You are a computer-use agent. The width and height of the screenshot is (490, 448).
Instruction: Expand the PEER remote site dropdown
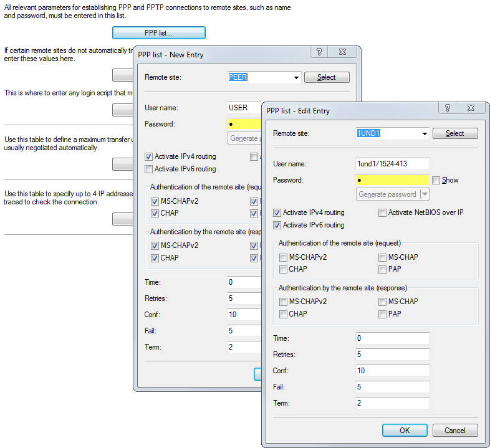(296, 78)
